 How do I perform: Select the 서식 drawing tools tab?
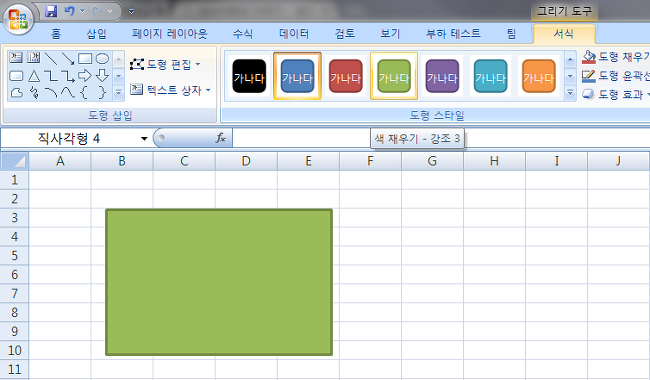(564, 34)
